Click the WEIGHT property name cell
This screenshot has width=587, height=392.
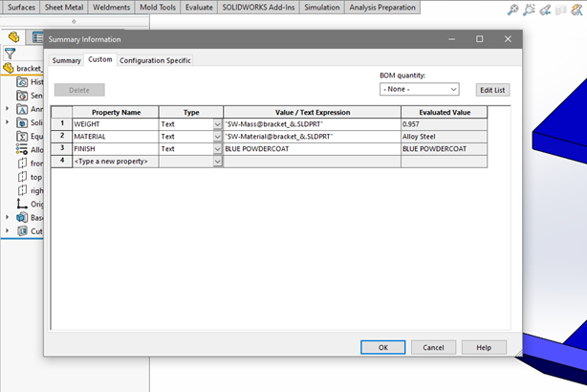pyautogui.click(x=116, y=124)
